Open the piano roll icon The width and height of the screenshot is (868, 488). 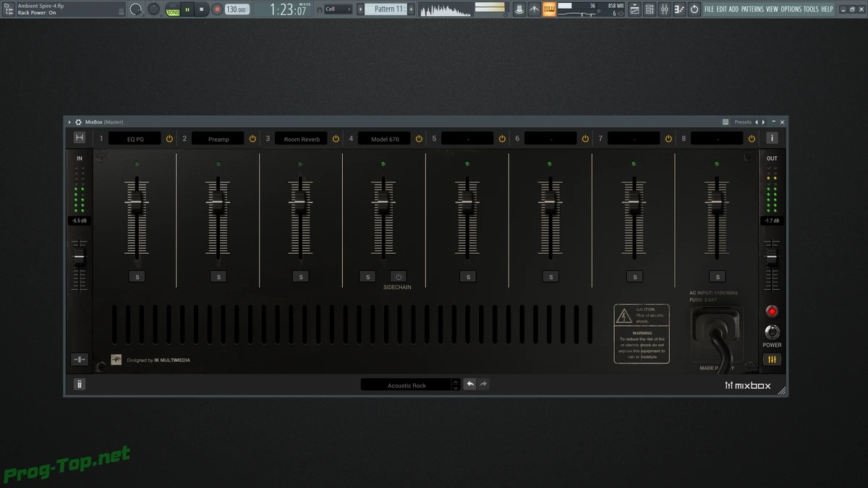pos(679,9)
